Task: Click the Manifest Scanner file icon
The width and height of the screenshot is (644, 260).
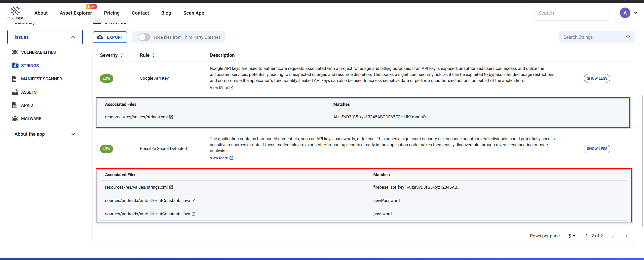Action: [15, 79]
